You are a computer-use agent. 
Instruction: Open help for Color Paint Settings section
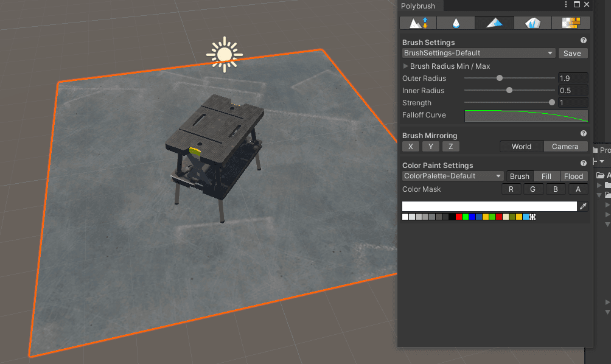point(584,163)
